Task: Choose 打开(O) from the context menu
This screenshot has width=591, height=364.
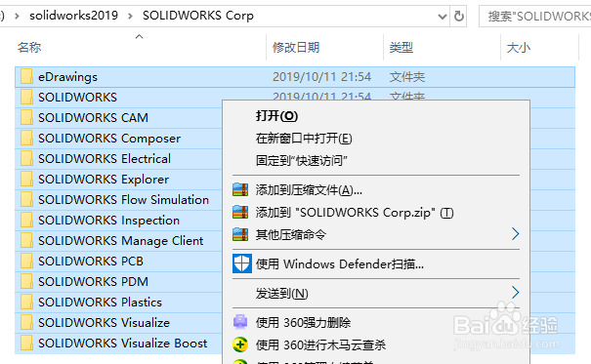Action: pyautogui.click(x=276, y=116)
